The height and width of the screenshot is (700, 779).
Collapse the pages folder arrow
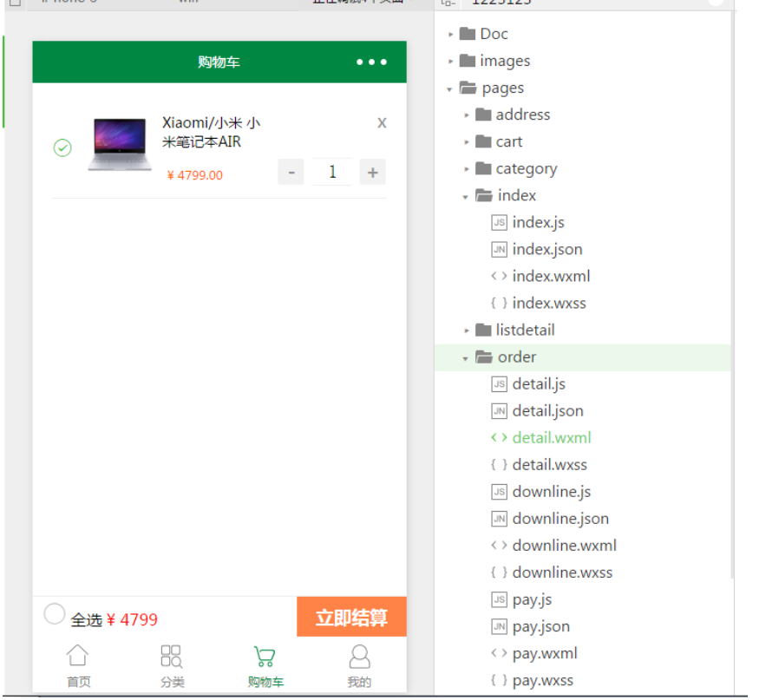pos(449,89)
